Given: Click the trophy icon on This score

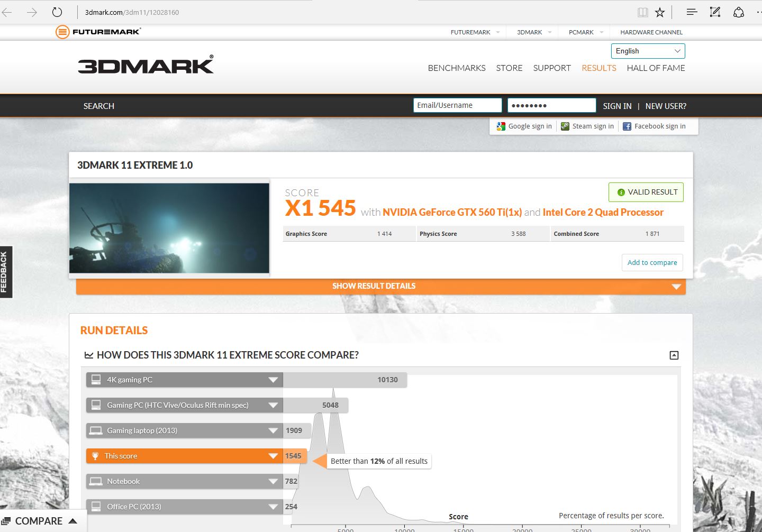Looking at the screenshot, I should pos(95,456).
